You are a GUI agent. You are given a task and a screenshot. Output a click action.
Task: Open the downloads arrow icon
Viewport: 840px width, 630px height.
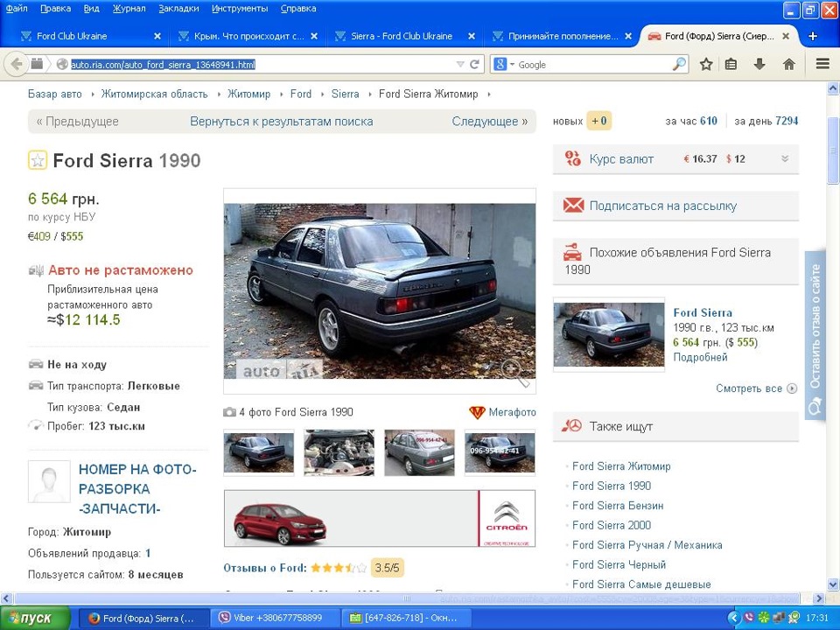coord(759,64)
